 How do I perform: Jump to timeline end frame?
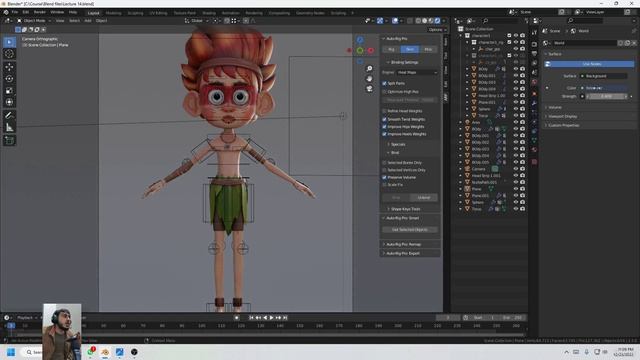pos(285,318)
